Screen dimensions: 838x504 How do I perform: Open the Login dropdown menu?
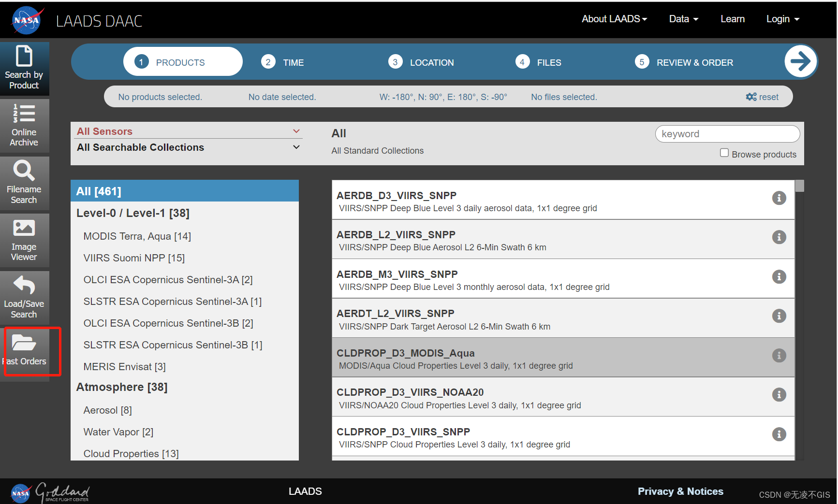pyautogui.click(x=783, y=19)
